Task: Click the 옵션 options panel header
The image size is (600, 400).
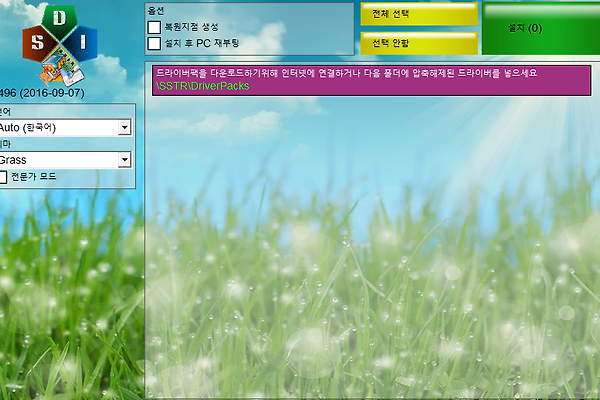Action: [156, 9]
